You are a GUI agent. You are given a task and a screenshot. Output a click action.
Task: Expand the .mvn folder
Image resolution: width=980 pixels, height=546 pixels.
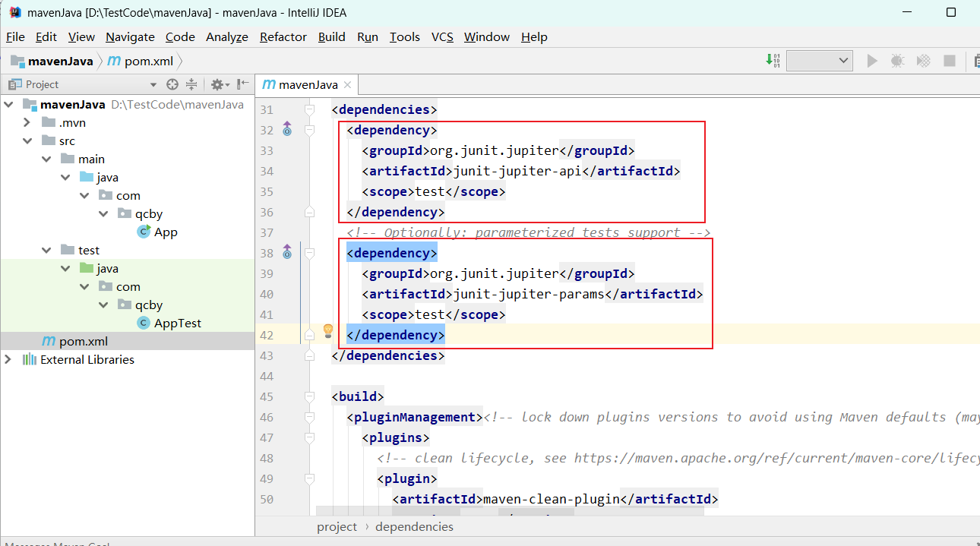pyautogui.click(x=27, y=122)
